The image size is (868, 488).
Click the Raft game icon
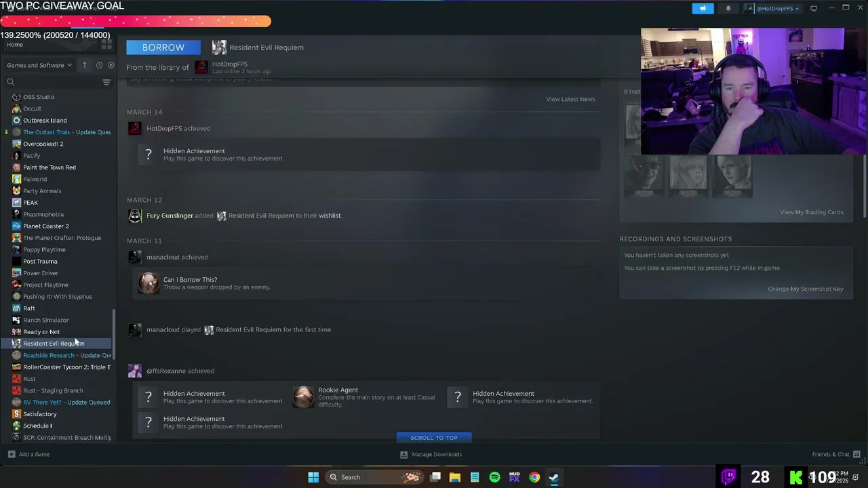(16, 308)
